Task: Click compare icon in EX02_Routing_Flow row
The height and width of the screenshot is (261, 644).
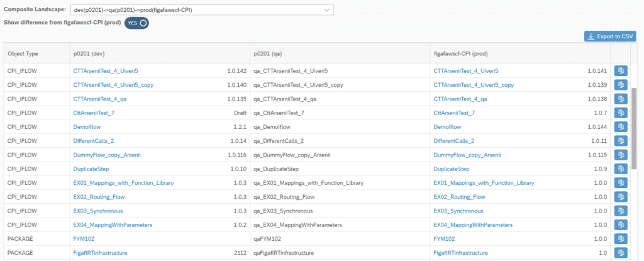Action: [621, 197]
